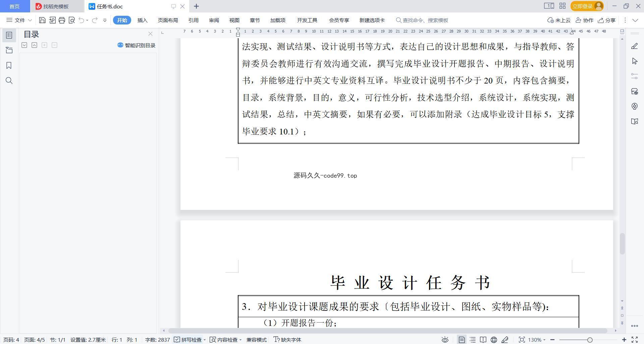Viewport: 644px width, 344px height.
Task: Click the window layout switch icon
Action: pos(549,6)
